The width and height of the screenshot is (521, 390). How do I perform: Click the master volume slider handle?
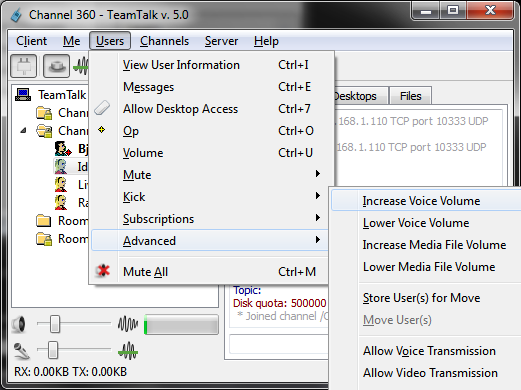pos(55,324)
